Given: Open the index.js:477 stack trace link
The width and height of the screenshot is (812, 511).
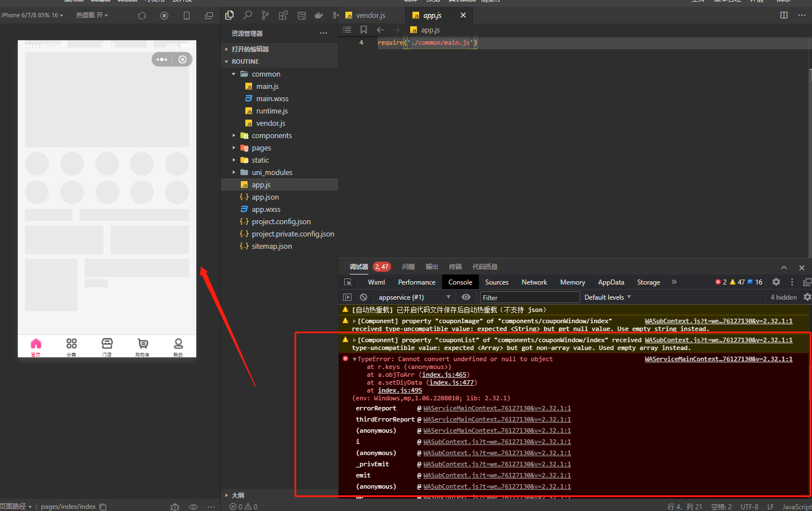Looking at the screenshot, I should click(452, 383).
